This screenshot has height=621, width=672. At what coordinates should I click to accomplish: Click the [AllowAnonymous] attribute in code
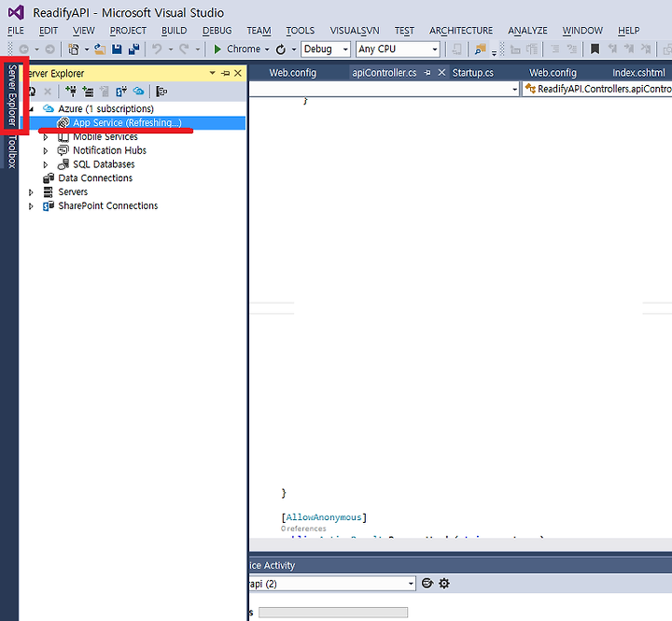pyautogui.click(x=324, y=517)
